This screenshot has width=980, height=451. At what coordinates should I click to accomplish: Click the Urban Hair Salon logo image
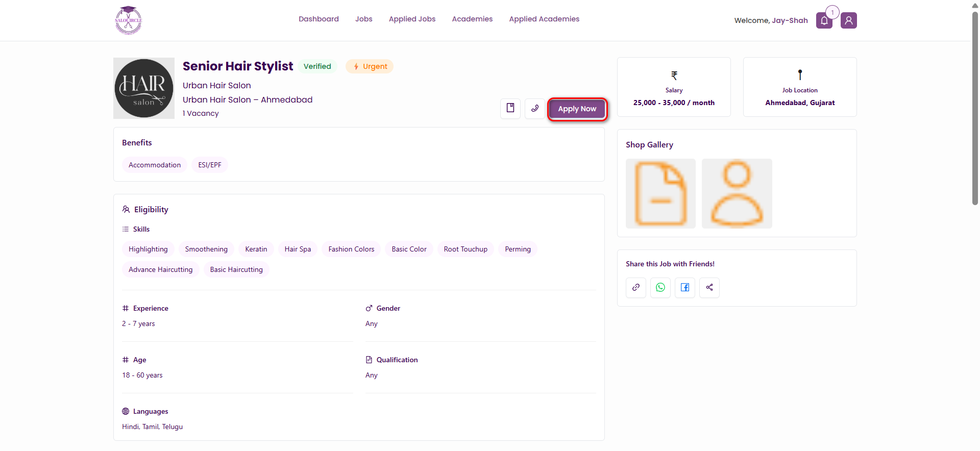tap(144, 88)
